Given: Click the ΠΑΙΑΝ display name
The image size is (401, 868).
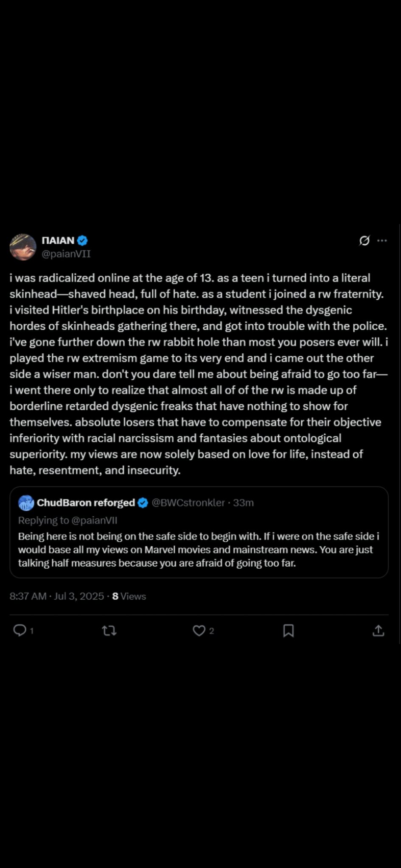Looking at the screenshot, I should click(x=58, y=240).
